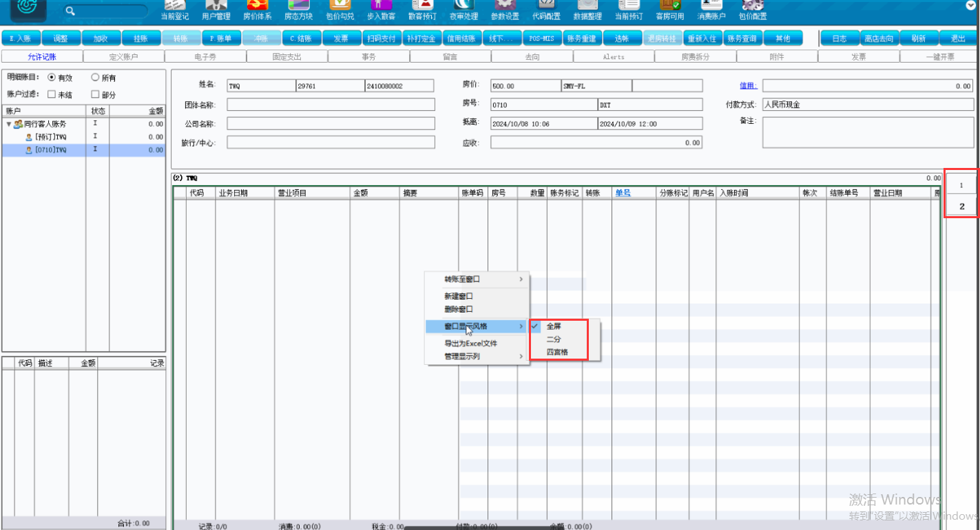Switch to the 一键开票 tab
The width and height of the screenshot is (980, 530).
point(940,57)
